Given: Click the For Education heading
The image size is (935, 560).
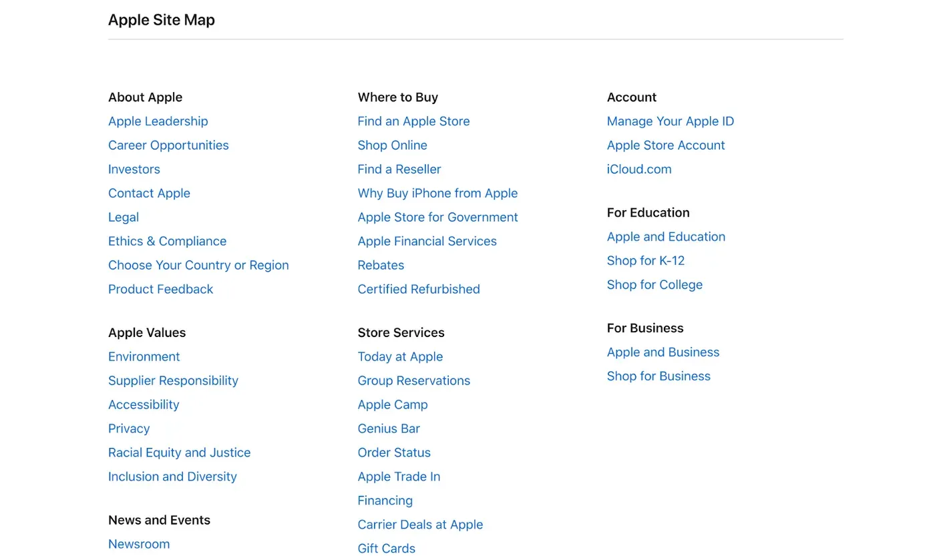Looking at the screenshot, I should (x=648, y=212).
